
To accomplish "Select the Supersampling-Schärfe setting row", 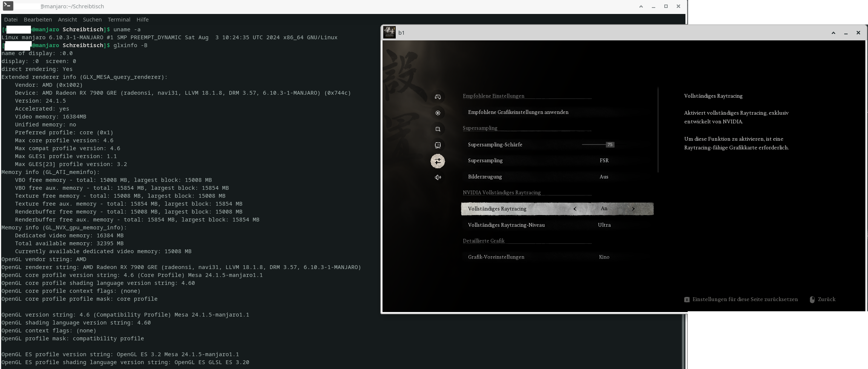I will pyautogui.click(x=557, y=145).
